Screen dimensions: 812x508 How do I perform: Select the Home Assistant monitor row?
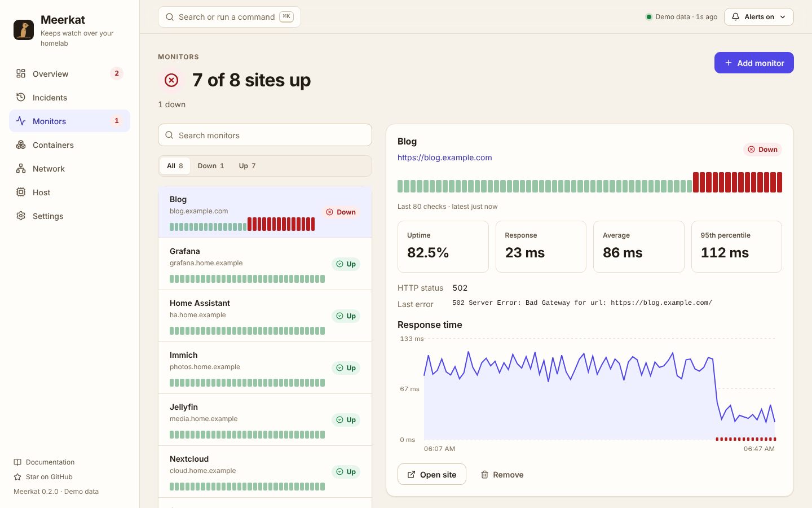[x=265, y=316]
